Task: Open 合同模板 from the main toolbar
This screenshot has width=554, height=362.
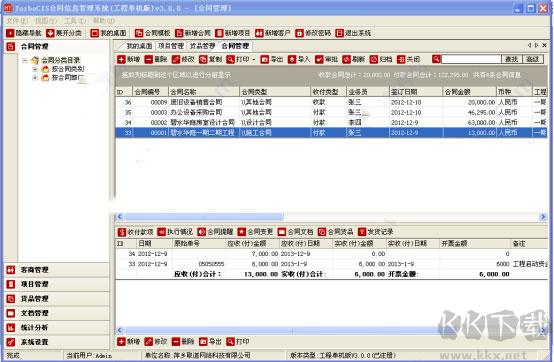Action: click(x=152, y=33)
